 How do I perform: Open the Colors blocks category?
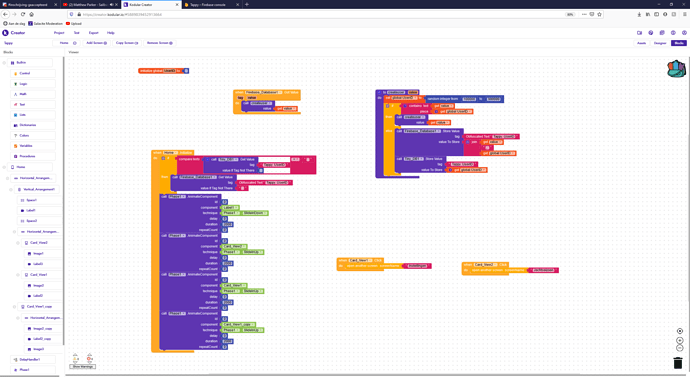33,135
